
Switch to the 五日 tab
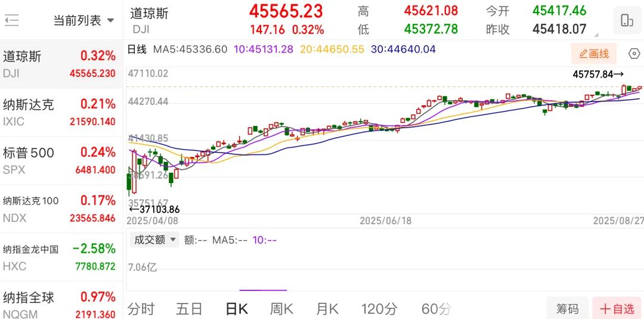click(190, 308)
